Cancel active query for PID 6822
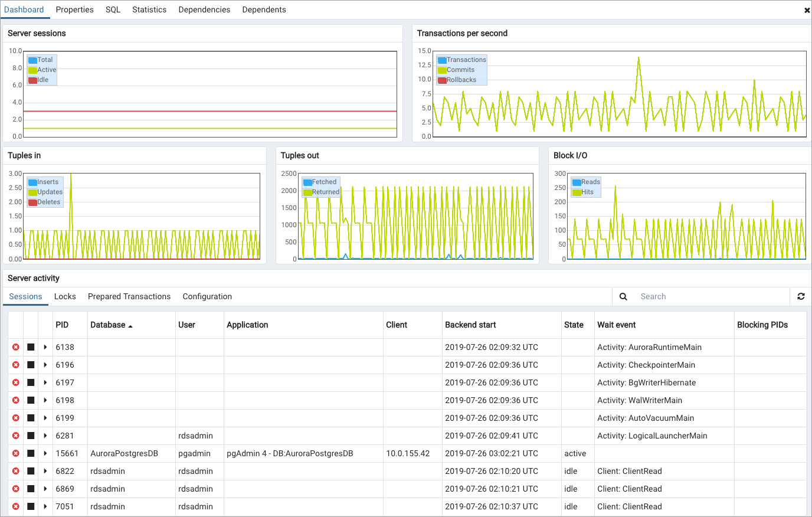 31,471
